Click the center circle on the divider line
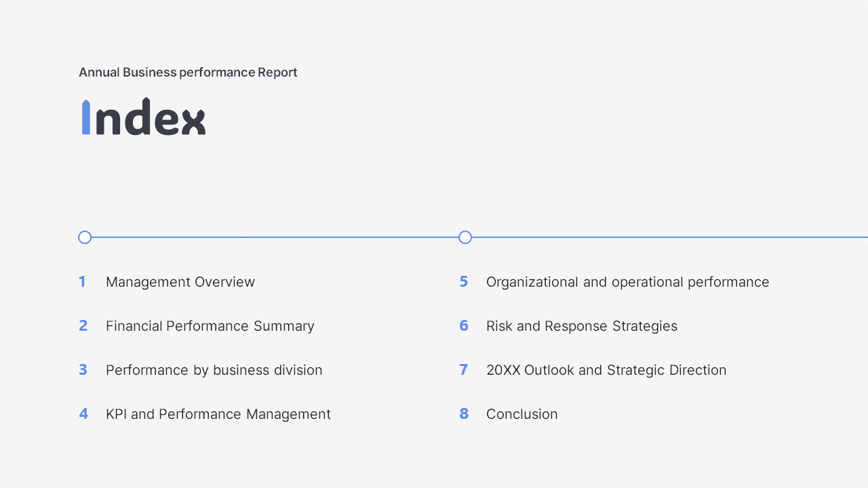The height and width of the screenshot is (488, 868). tap(465, 237)
